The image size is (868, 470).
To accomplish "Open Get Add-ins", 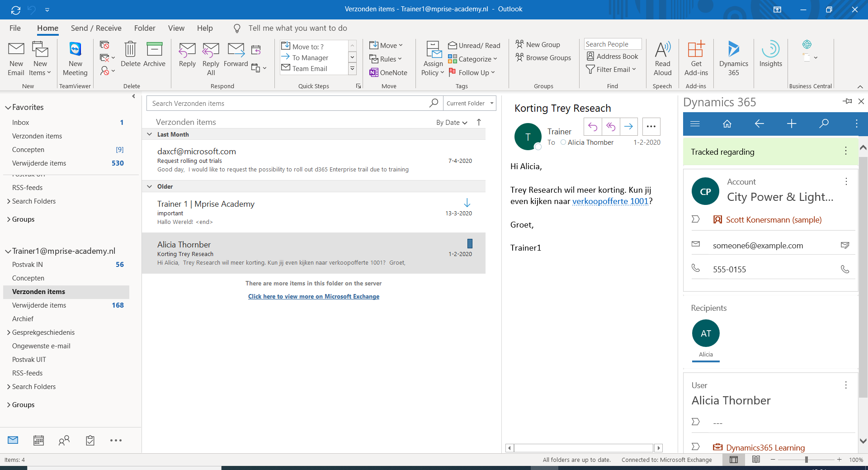I will 696,59.
